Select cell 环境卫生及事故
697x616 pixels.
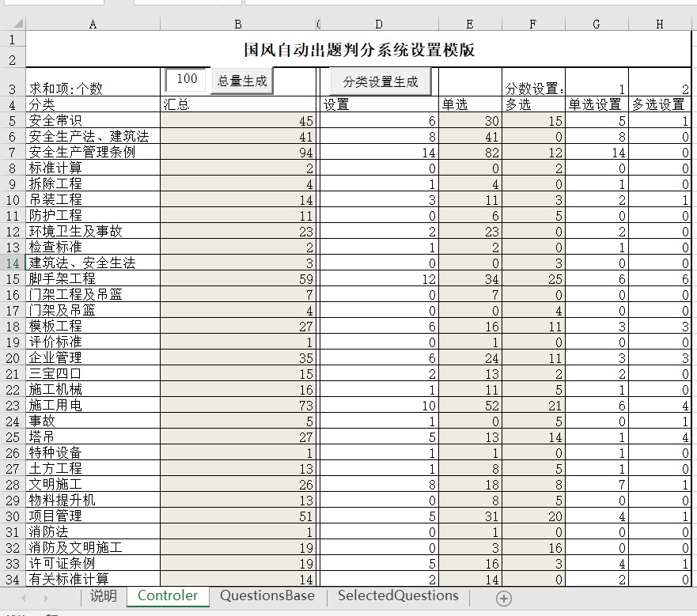(93, 231)
